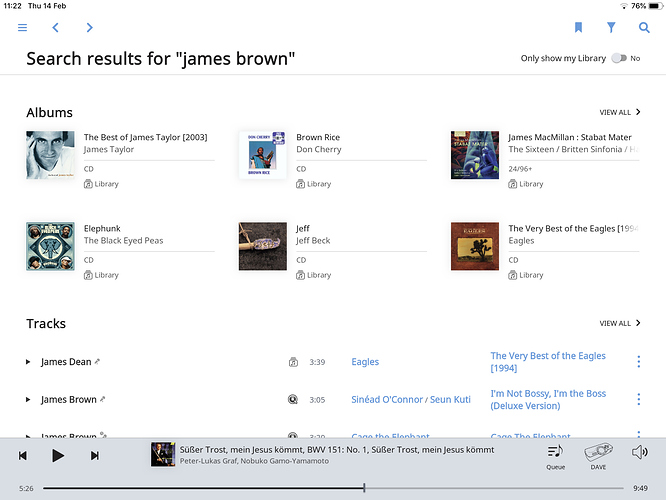Viewport: 666px width, 500px height.
Task: Click Don Cherry artist name
Action: tap(319, 150)
